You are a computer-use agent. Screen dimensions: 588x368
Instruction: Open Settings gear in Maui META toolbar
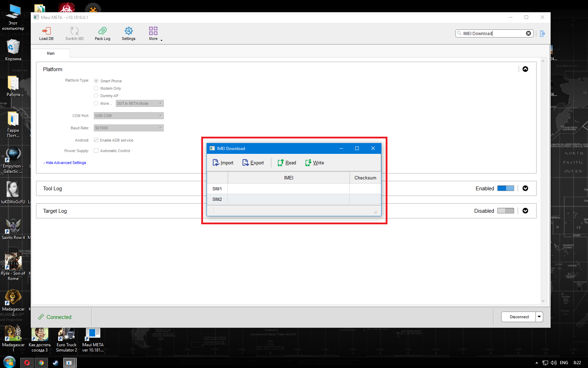tap(128, 34)
